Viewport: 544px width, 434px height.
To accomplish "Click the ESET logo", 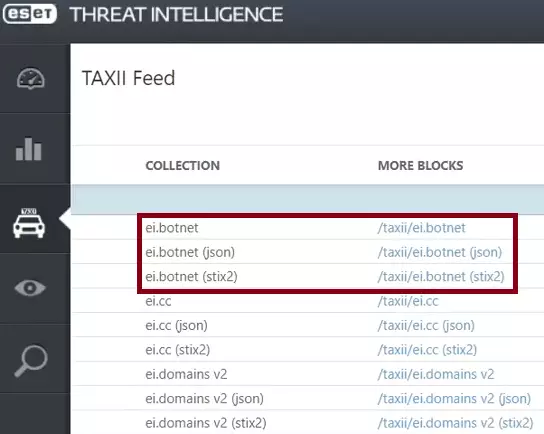I will point(29,14).
